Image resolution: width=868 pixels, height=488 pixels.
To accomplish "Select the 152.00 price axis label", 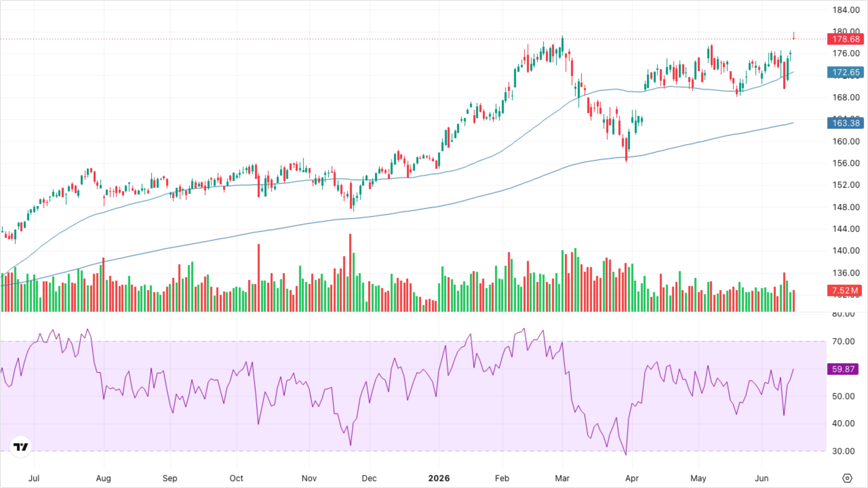I will point(846,185).
